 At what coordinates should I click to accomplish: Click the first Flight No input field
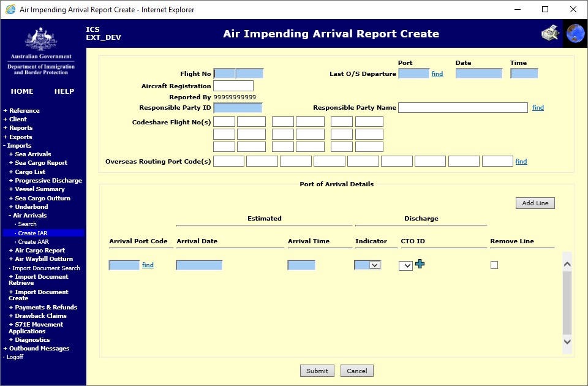click(224, 74)
